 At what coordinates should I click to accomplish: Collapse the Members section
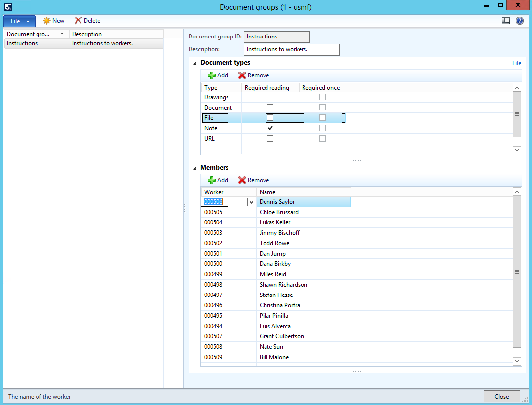click(195, 168)
